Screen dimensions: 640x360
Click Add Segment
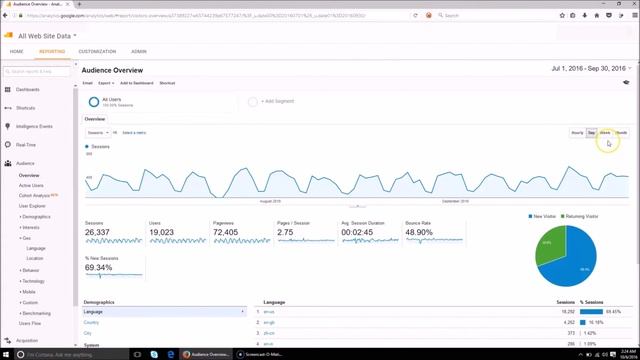click(x=277, y=101)
